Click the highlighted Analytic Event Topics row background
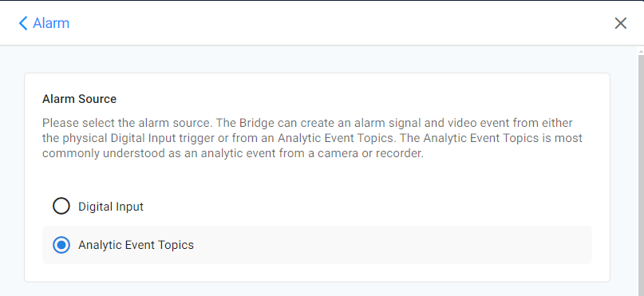 317,245
